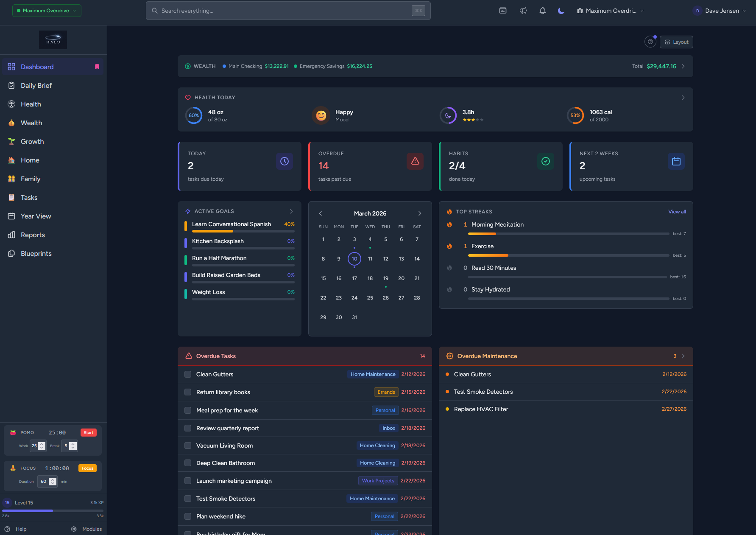
Task: Check the Meal prep for the week box
Action: tap(187, 410)
